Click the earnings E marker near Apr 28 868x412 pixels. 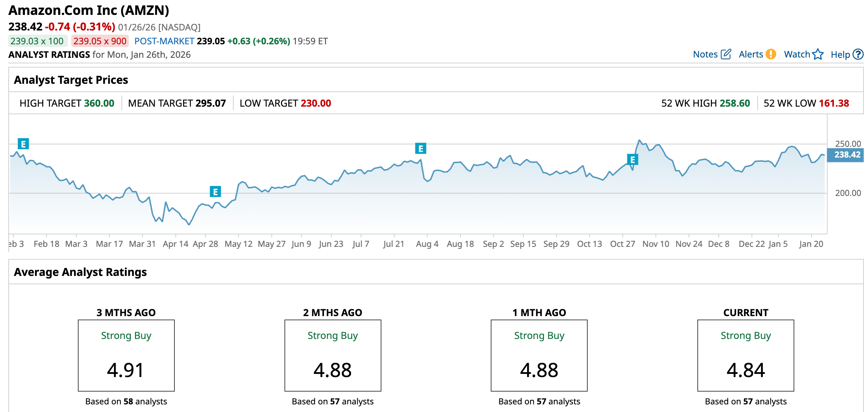tap(215, 191)
